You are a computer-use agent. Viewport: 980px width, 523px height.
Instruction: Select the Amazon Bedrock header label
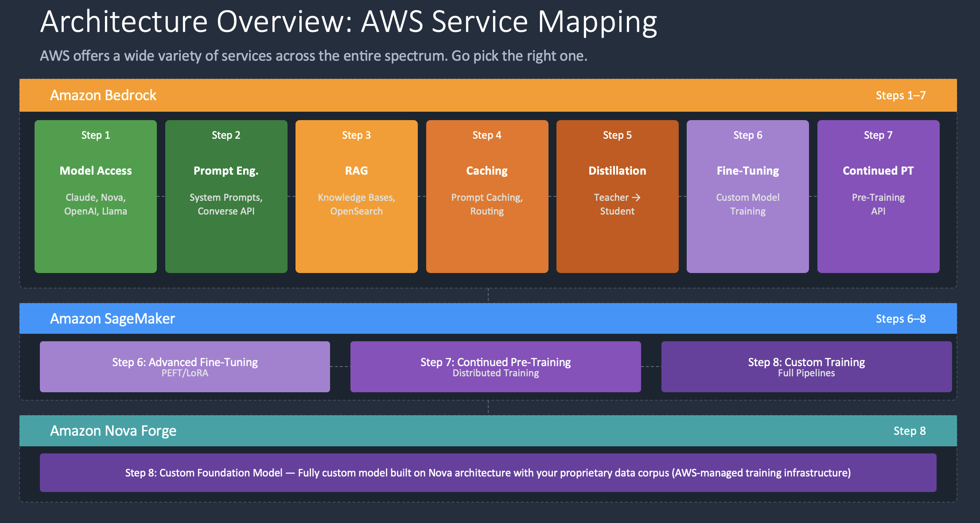103,95
